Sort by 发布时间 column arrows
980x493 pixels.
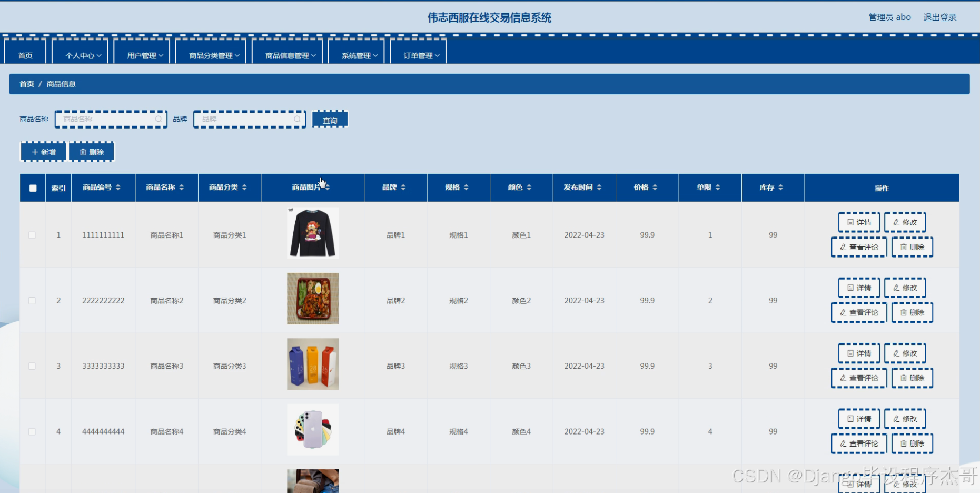[599, 188]
